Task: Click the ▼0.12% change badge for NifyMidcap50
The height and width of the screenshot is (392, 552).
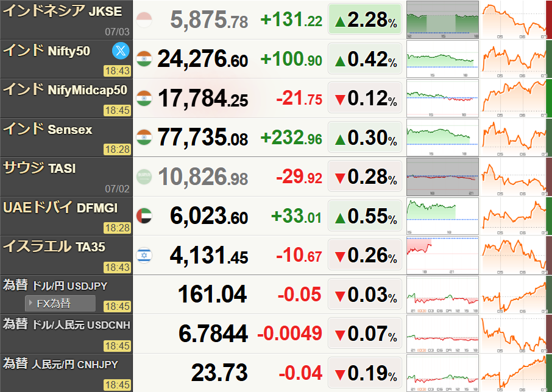Action: [x=365, y=97]
